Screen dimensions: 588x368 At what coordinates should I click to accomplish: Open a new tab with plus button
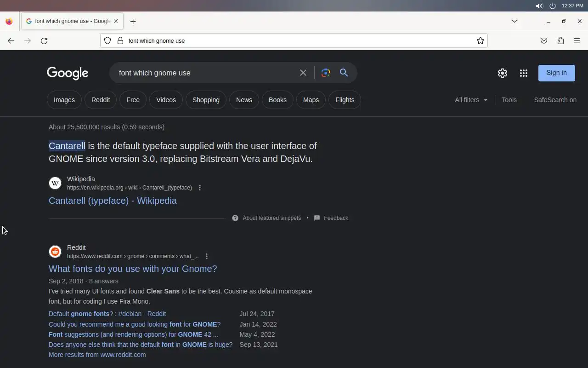[133, 21]
